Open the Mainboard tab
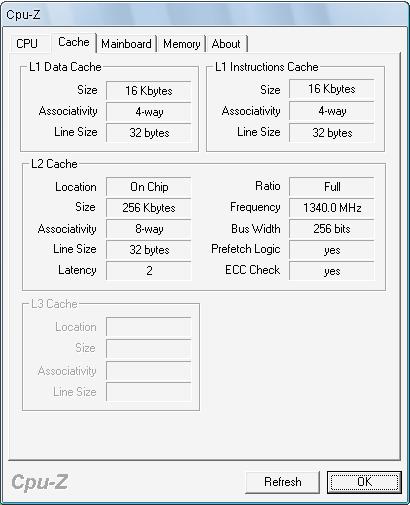The image size is (410, 505). tap(126, 44)
